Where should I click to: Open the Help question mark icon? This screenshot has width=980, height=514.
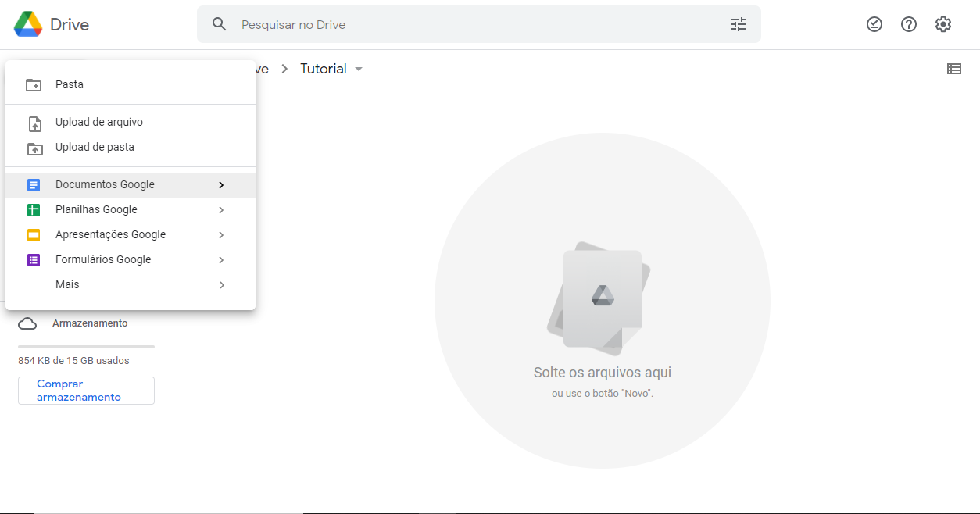point(909,24)
